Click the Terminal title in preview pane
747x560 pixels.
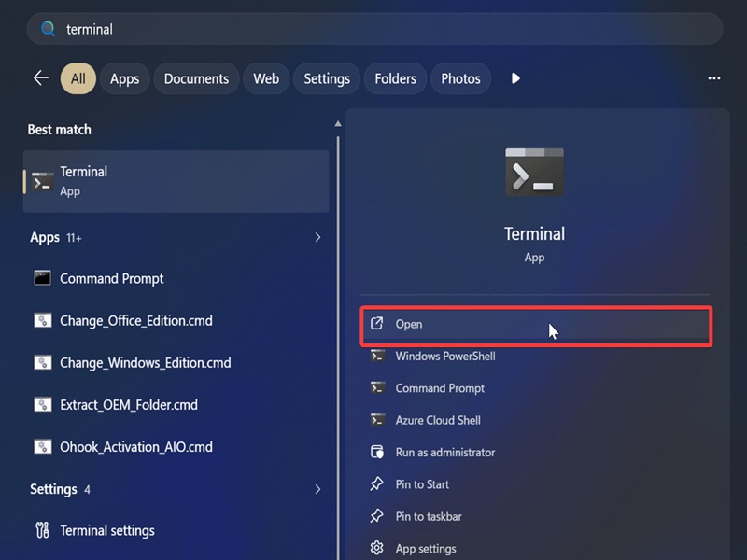[x=534, y=234]
